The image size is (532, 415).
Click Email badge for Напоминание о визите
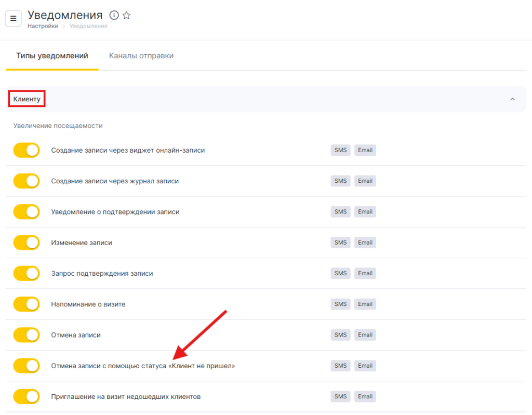(365, 304)
